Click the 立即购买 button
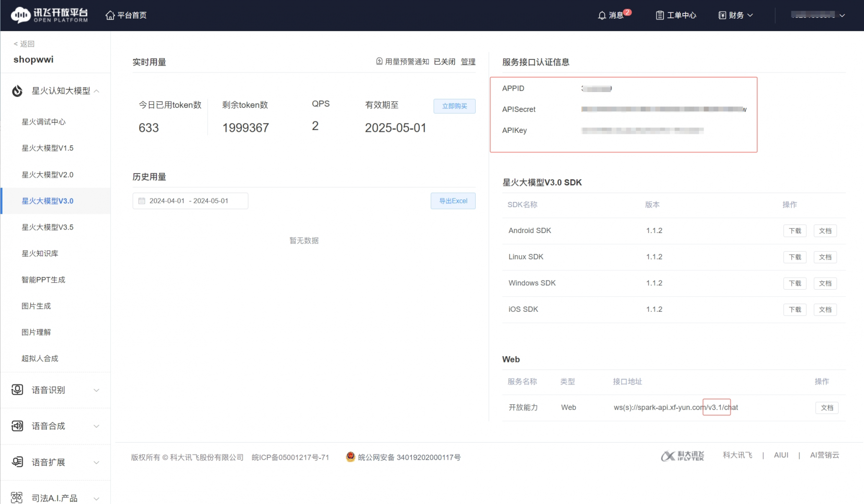 [455, 106]
